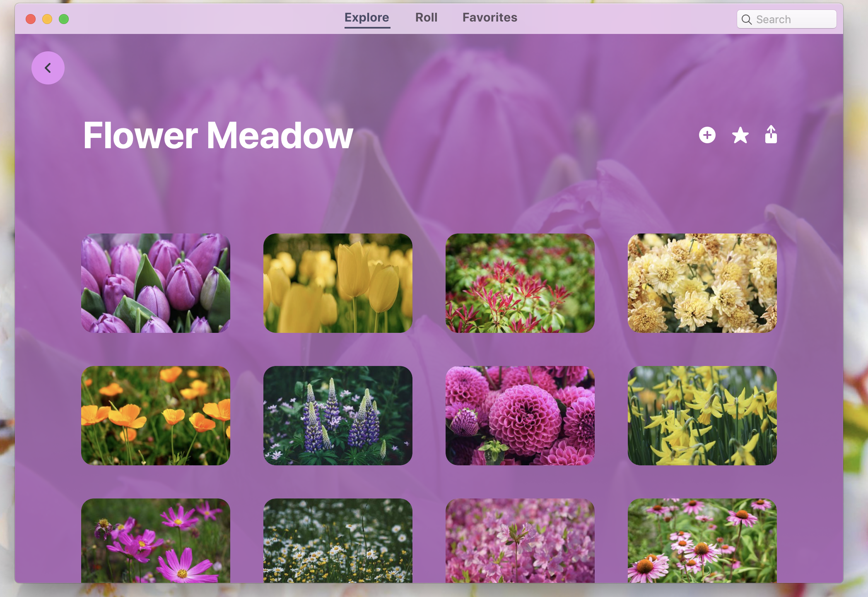Image resolution: width=868 pixels, height=597 pixels.
Task: Maximize the window with green button
Action: click(64, 19)
